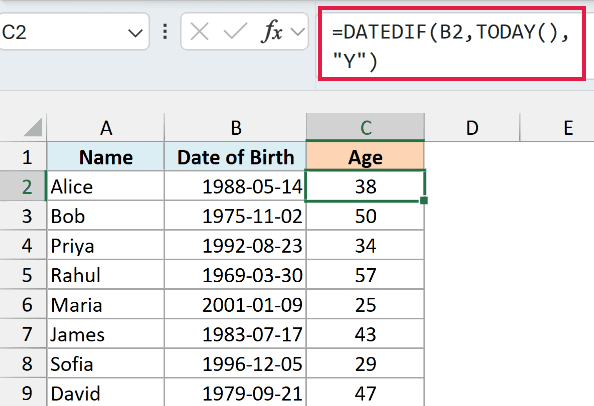The image size is (594, 406).
Task: Select the cell containing Alice
Action: coord(106,186)
